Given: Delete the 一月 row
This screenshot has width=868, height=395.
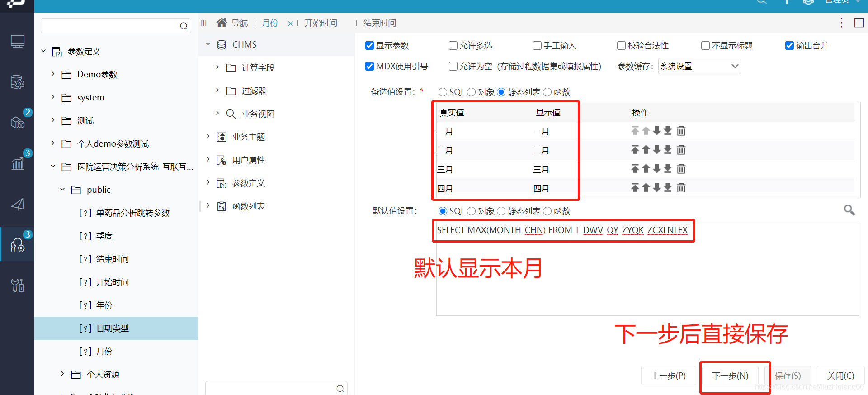Looking at the screenshot, I should coord(681,131).
